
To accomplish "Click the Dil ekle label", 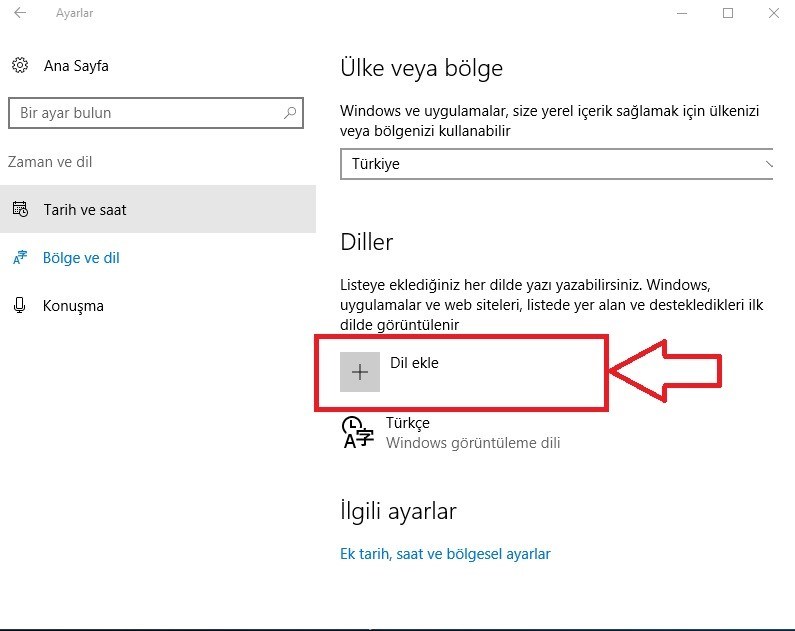I will [x=414, y=363].
